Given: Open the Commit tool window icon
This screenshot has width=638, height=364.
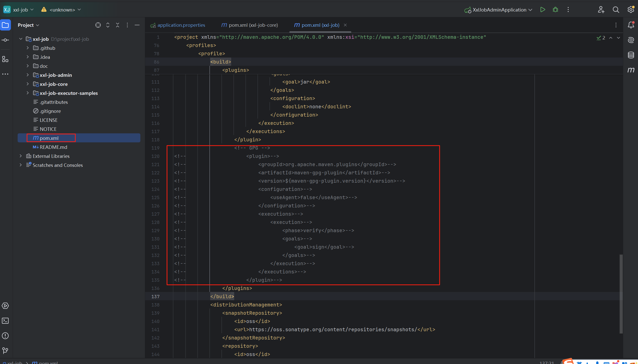Looking at the screenshot, I should click(5, 40).
